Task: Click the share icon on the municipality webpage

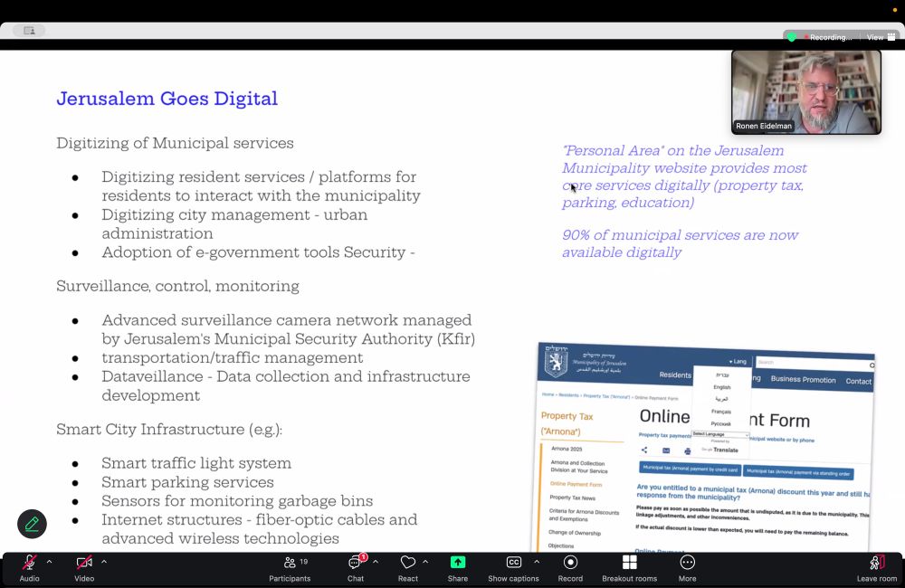Action: click(644, 450)
